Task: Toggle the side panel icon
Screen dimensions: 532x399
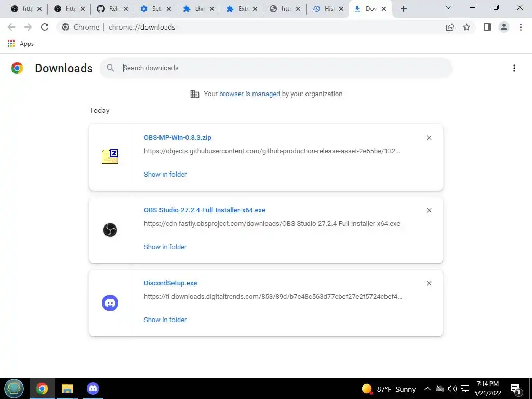Action: click(x=487, y=27)
